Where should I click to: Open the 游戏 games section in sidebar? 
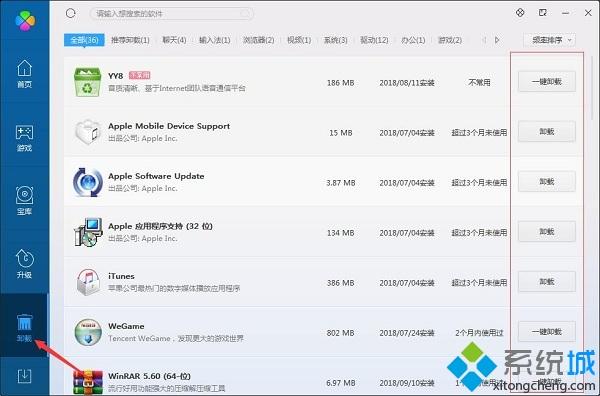tap(24, 138)
